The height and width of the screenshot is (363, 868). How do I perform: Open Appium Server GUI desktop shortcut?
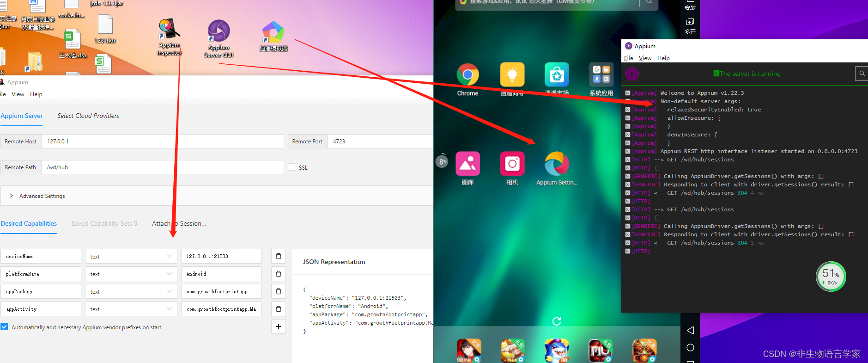pyautogui.click(x=219, y=39)
